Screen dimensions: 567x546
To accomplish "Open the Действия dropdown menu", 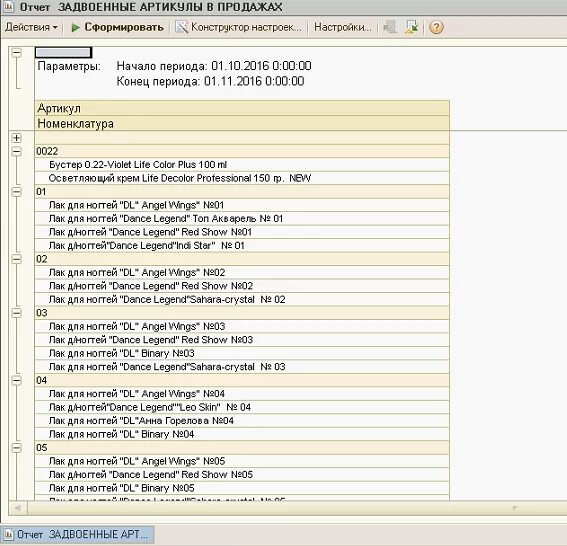I will [31, 27].
